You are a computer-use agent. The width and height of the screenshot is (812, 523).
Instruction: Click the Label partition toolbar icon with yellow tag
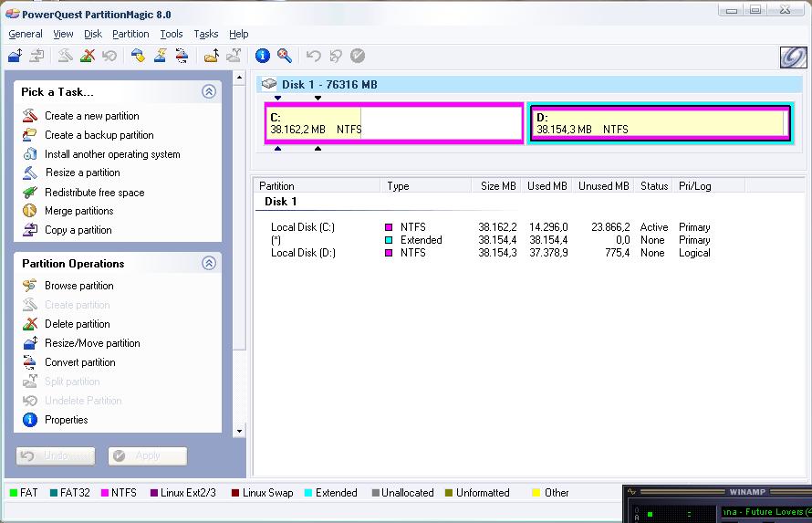click(x=138, y=56)
